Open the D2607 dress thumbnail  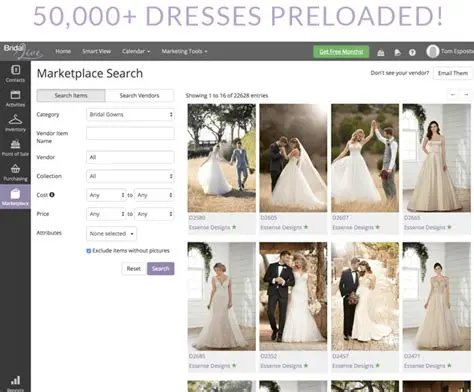[x=365, y=158]
